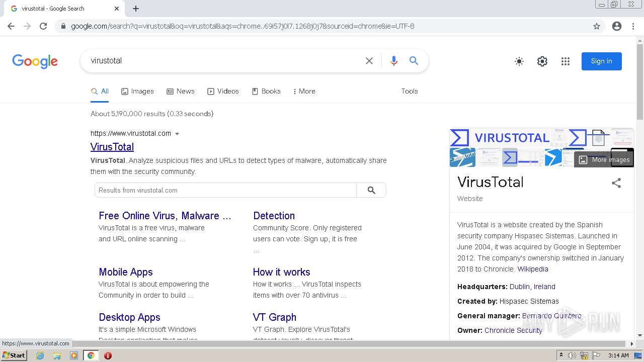Open a new tab with the plus icon
Viewport: 644px width, 362px height.
[136, 9]
